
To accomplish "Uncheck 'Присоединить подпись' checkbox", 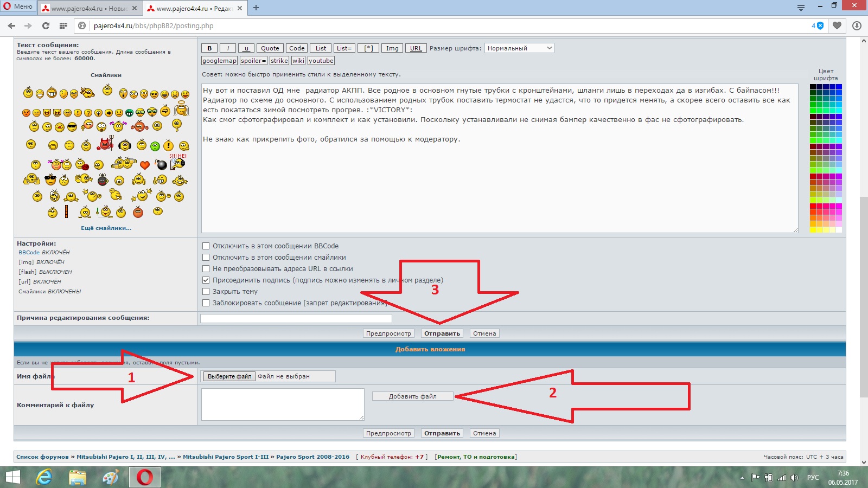I will click(x=206, y=280).
